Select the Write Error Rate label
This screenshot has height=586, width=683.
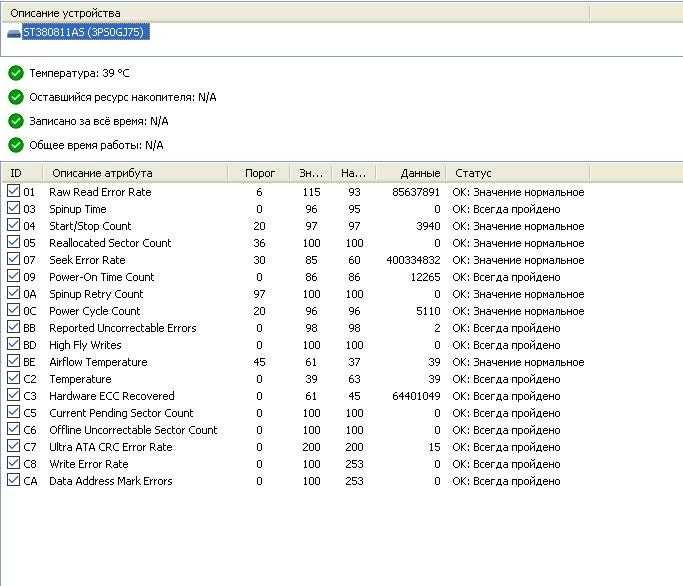(x=89, y=464)
